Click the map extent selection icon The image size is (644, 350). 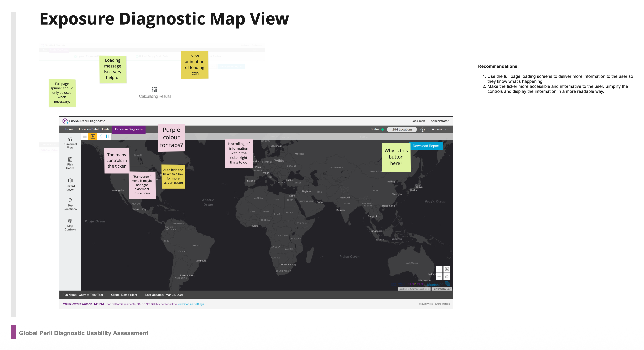447,269
